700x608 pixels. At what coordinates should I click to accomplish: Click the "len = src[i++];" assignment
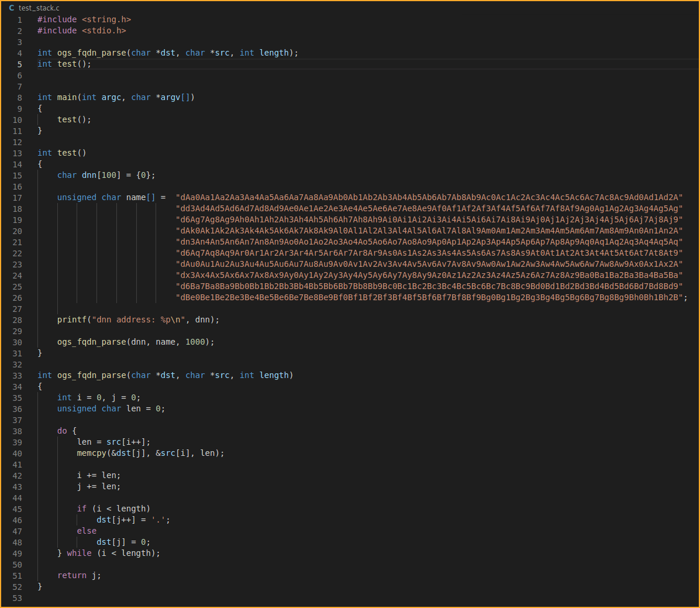point(113,442)
